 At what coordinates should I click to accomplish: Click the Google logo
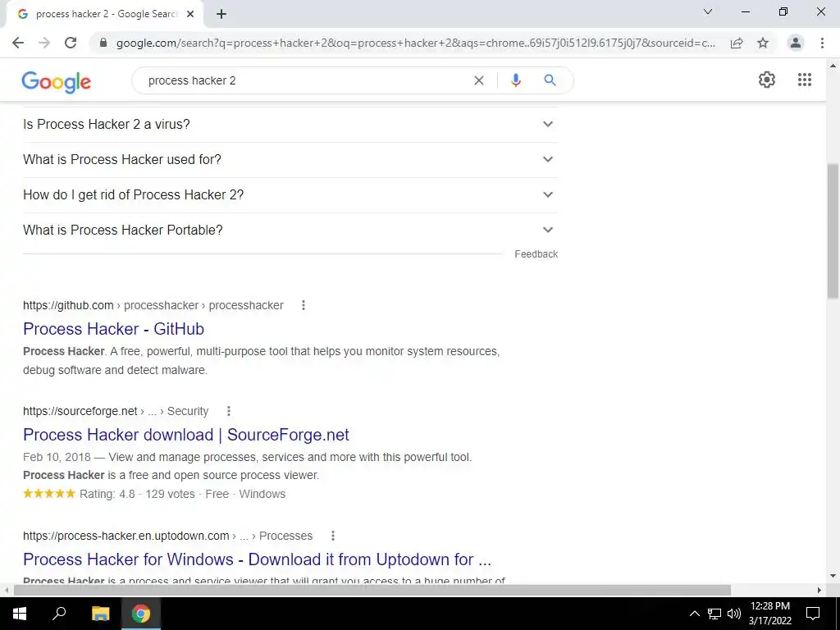click(x=57, y=81)
